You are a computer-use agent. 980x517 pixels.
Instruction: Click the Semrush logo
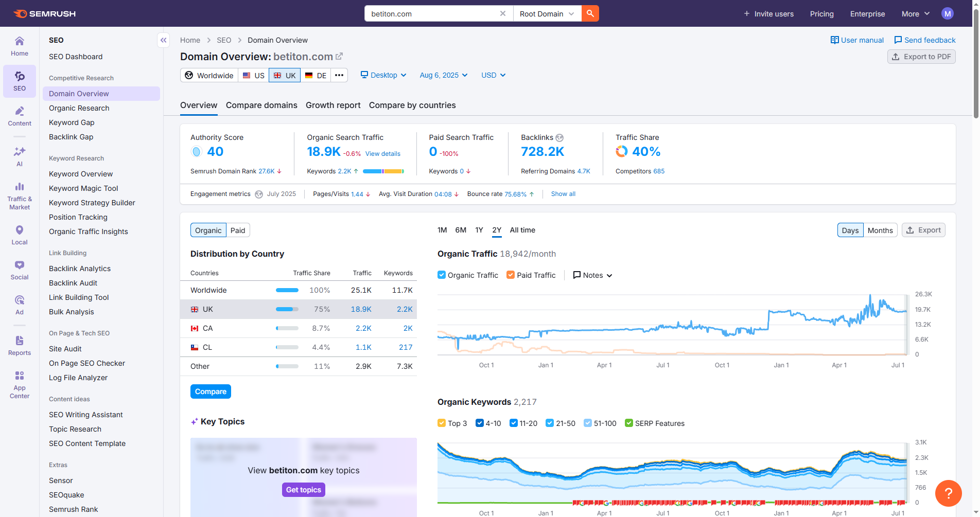tap(45, 13)
